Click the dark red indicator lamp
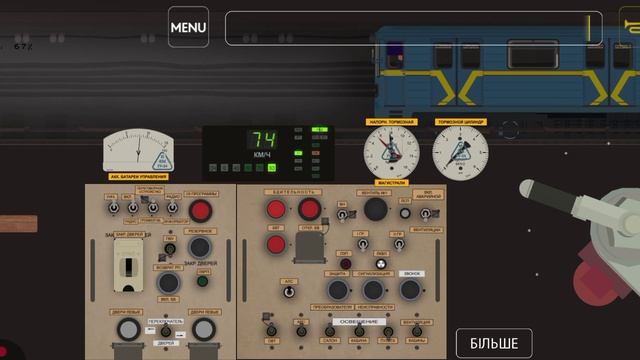 click(x=345, y=264)
